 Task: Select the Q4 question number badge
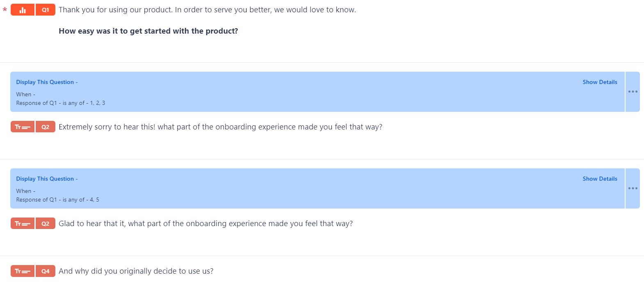(x=46, y=271)
